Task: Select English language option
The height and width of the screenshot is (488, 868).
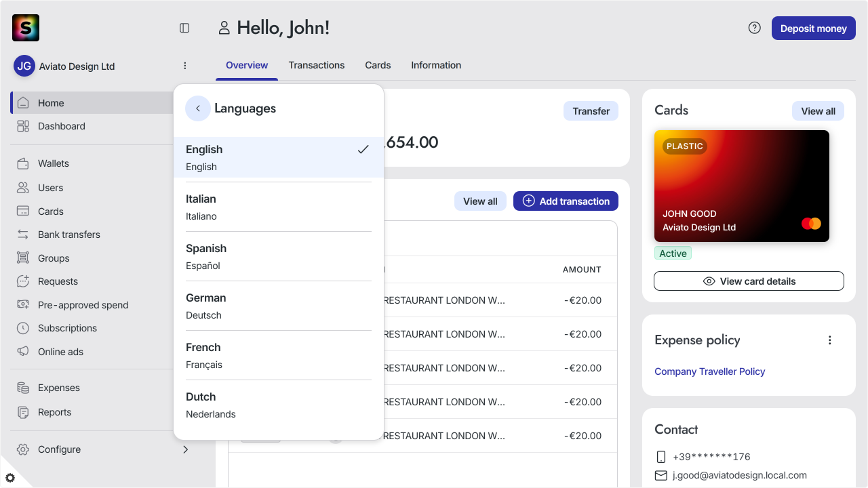Action: (279, 158)
